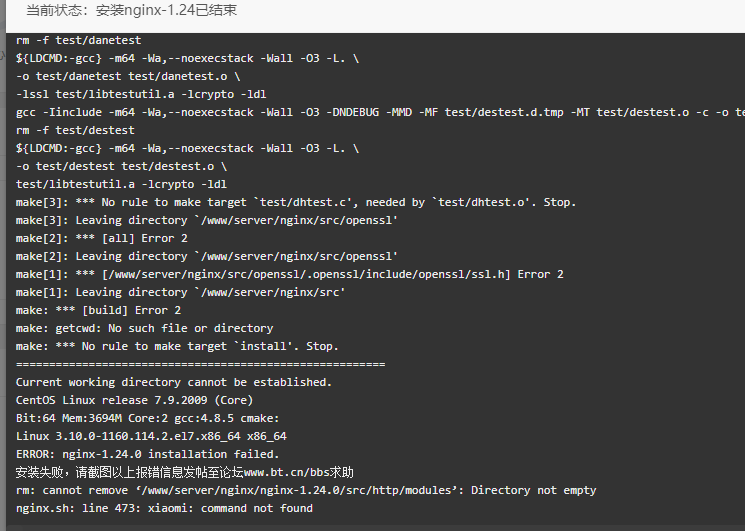Click the 'rm -f test/destest' log line
The height and width of the screenshot is (531, 745).
[75, 131]
